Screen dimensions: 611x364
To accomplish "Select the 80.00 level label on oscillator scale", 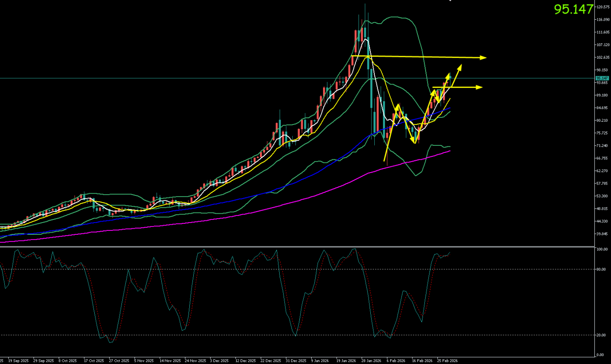I will point(600,269).
